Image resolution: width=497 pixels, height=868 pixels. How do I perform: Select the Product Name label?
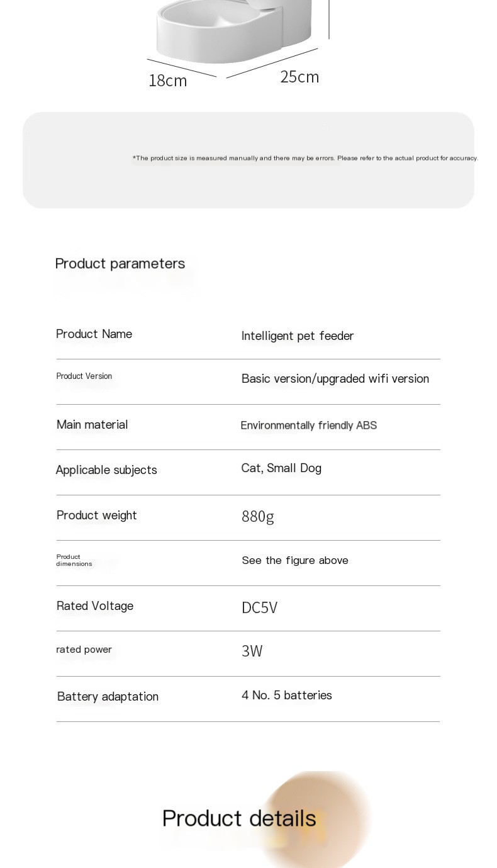(x=94, y=334)
